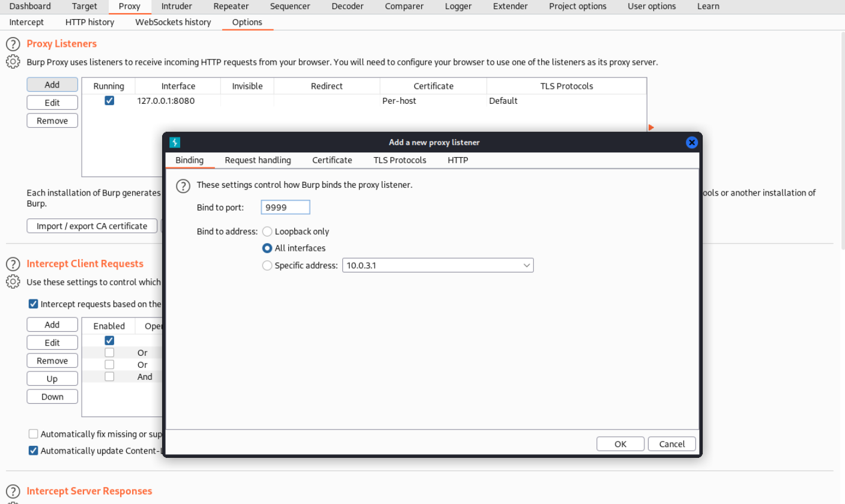Open the Decoder main tab

348,6
